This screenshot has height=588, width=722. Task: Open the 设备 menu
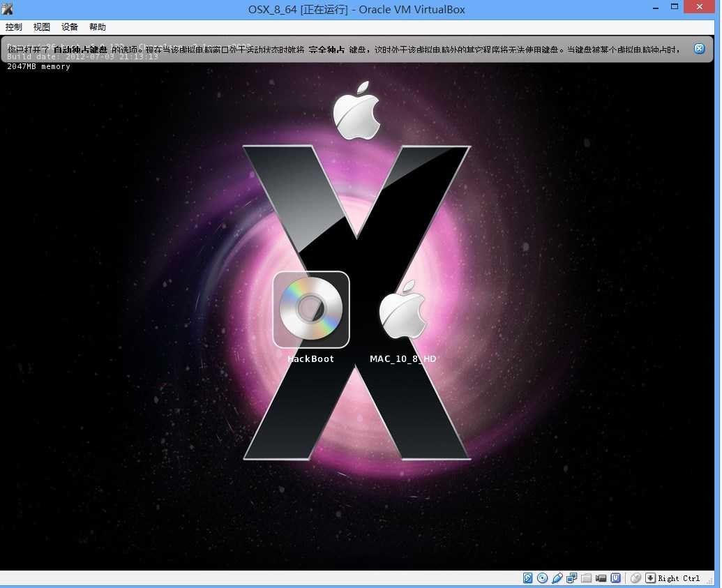coord(70,27)
